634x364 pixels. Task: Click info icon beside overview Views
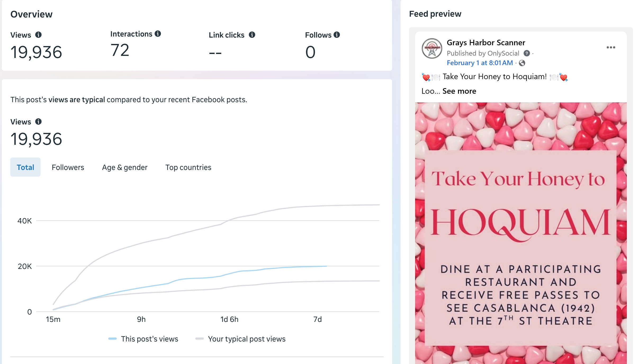coord(38,35)
